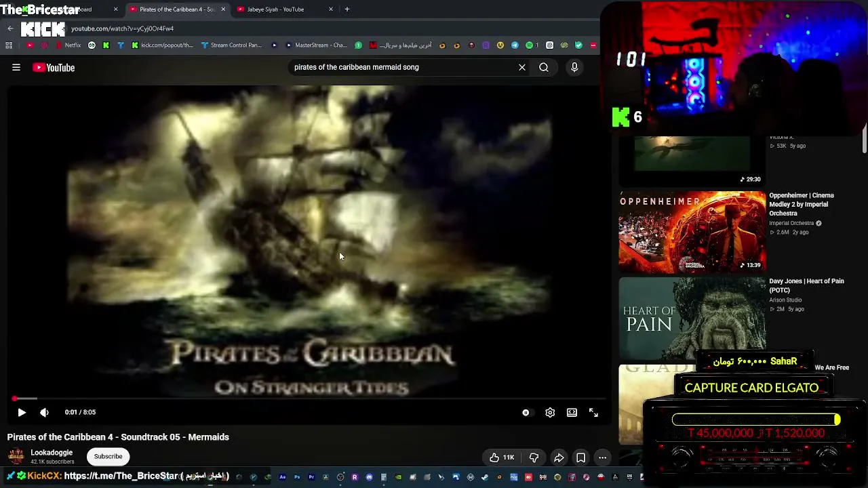Screen dimensions: 868x488
Task: Switch the player to theater mode
Action: [572, 412]
